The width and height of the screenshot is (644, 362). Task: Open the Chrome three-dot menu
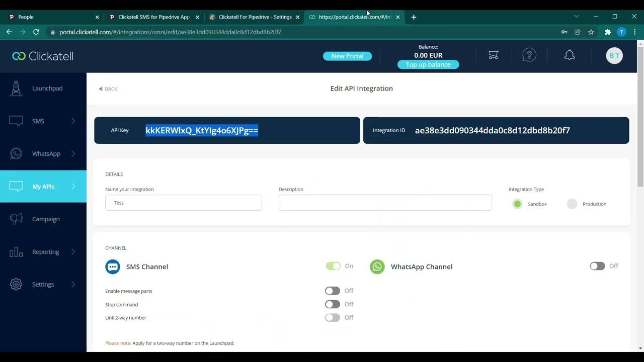coord(635,32)
